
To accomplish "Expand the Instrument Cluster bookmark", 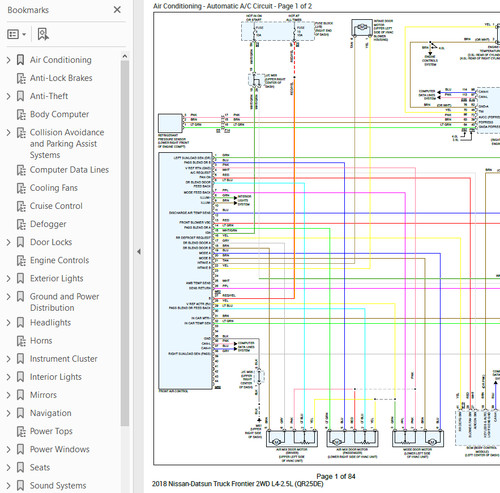I will click(x=9, y=359).
